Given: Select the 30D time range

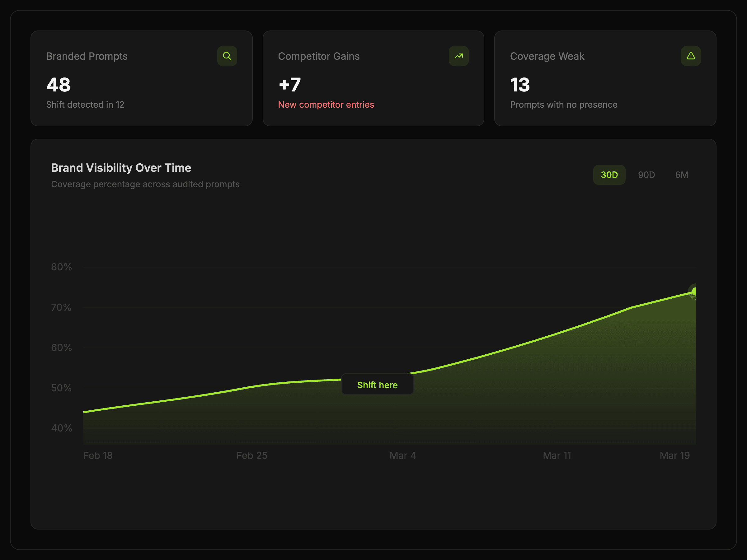Looking at the screenshot, I should 609,175.
